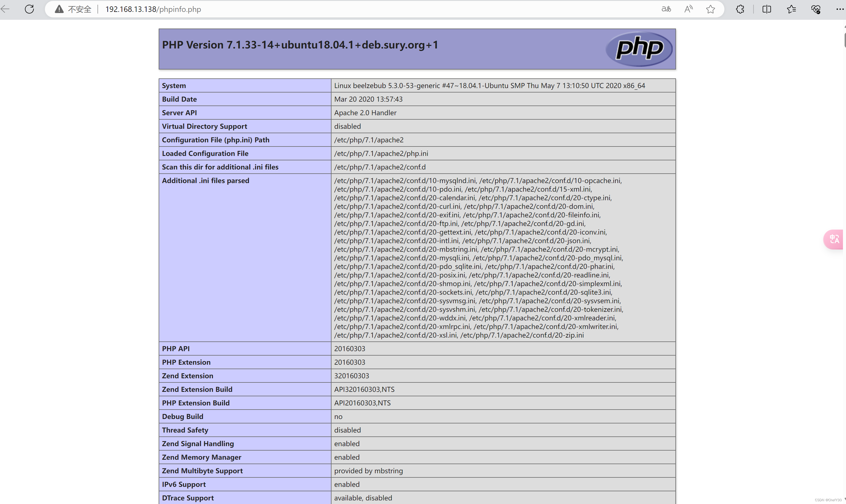
Task: Click the PHP API label
Action: [x=176, y=348]
